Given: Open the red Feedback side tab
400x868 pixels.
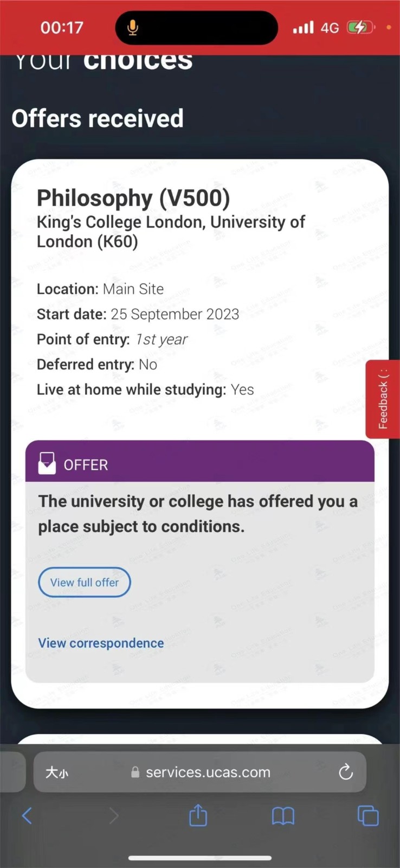Looking at the screenshot, I should 383,399.
